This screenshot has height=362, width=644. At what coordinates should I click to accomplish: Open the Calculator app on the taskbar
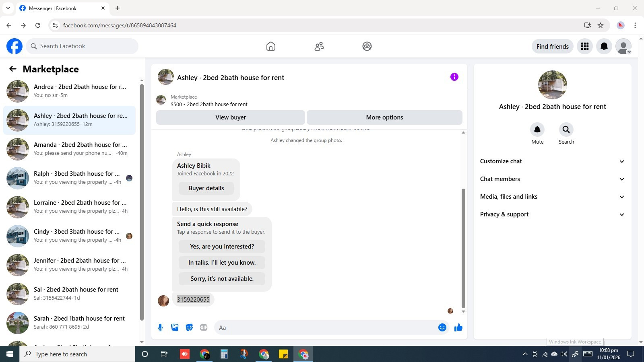coord(224,354)
